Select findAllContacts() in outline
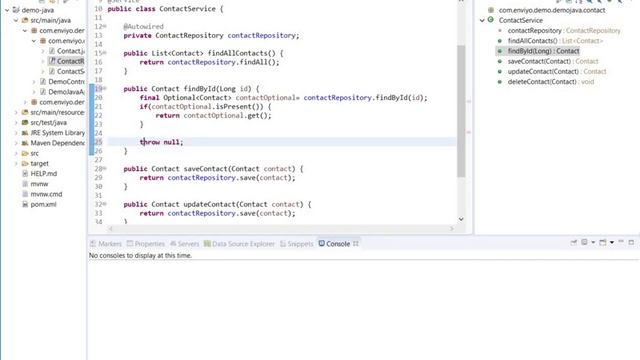Screen dimensions: 640x360 click(x=555, y=41)
